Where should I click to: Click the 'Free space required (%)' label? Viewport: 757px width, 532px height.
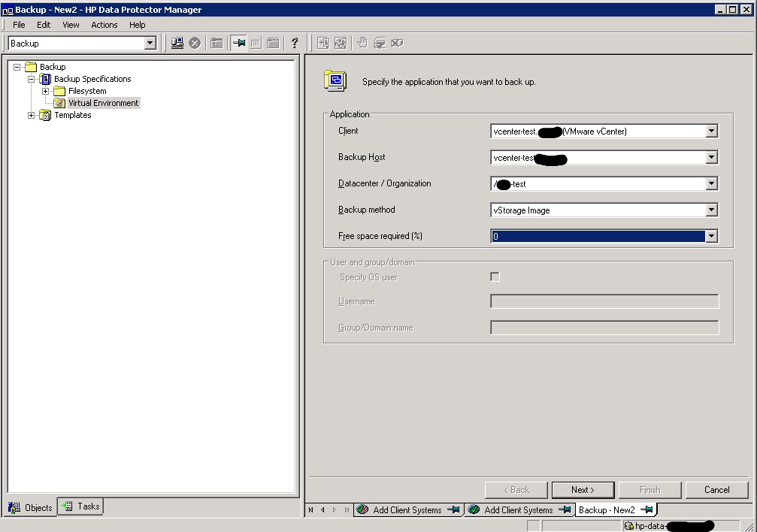coord(380,236)
